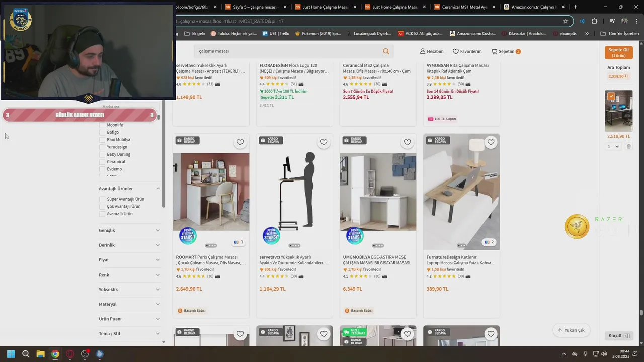Open Opera GX from taskbar
Viewport: 644px width, 362px height.
[70, 354]
